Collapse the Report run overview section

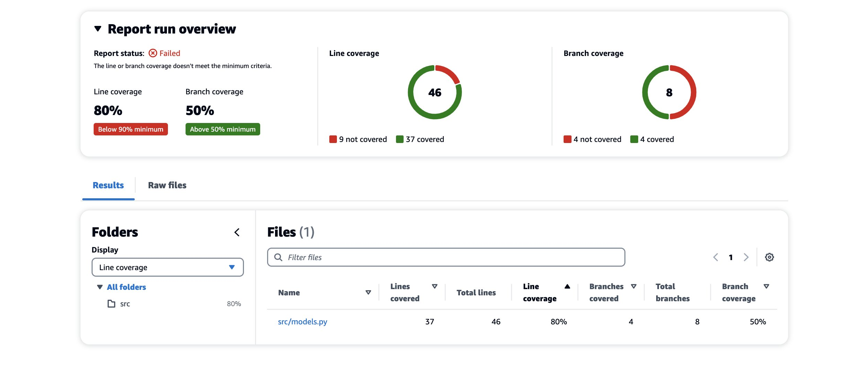pyautogui.click(x=98, y=29)
